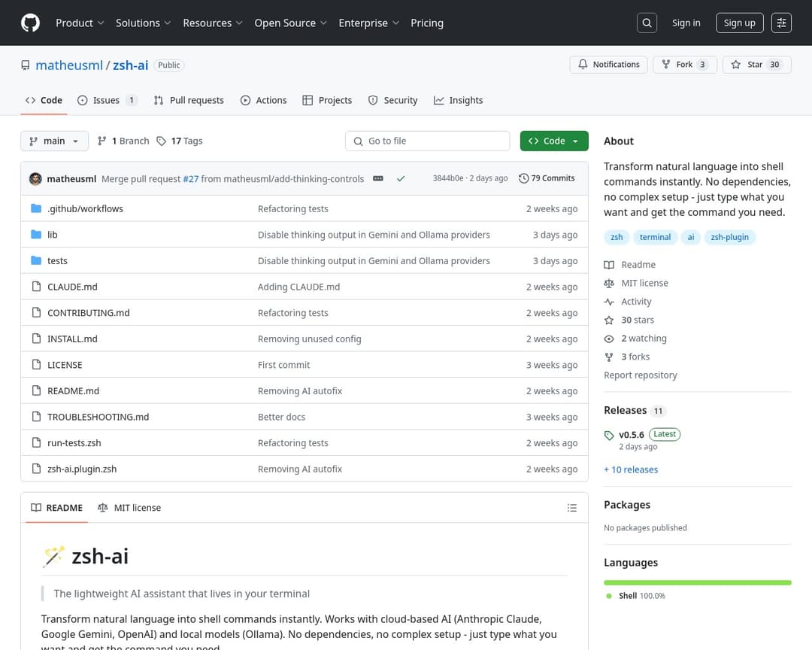Click the matheusml avatar in commit row
Viewport: 812px width, 650px height.
pyautogui.click(x=36, y=179)
